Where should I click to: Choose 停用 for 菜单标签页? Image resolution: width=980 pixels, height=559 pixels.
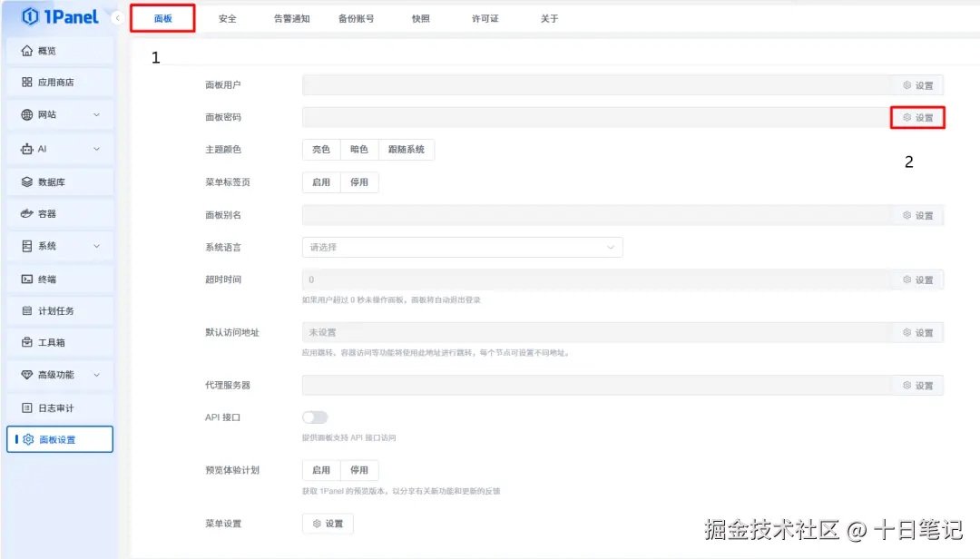(358, 182)
